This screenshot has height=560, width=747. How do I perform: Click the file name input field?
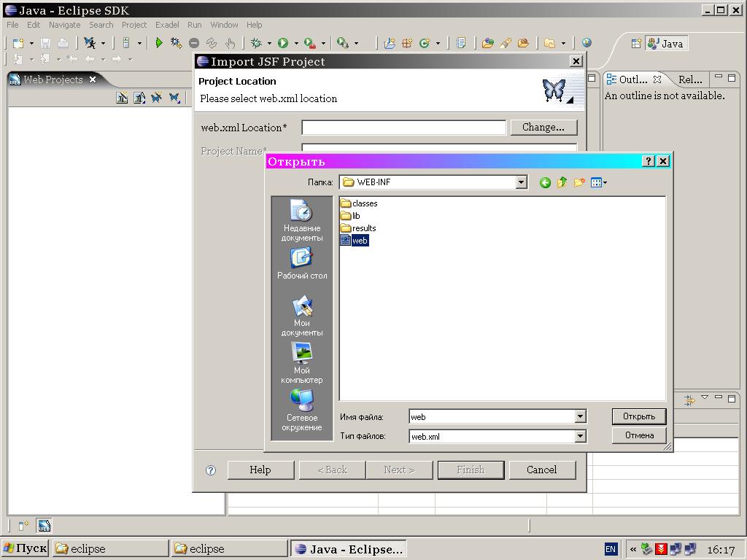click(492, 417)
